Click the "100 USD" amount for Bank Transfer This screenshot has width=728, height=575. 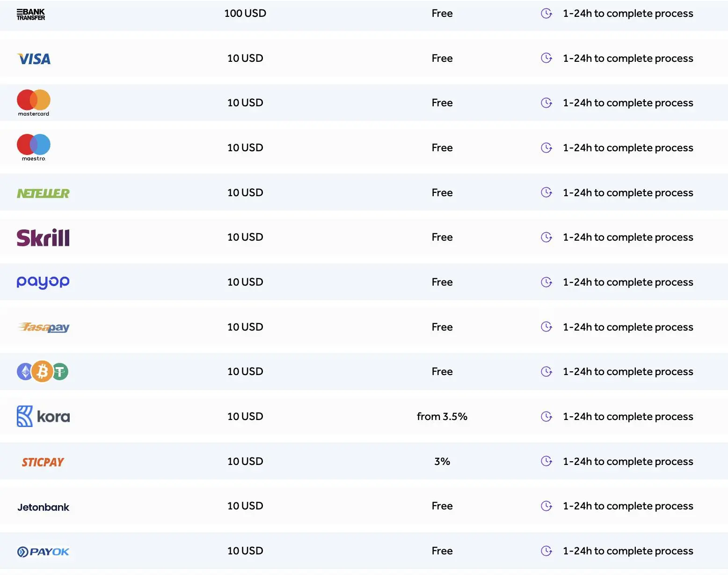coord(245,13)
